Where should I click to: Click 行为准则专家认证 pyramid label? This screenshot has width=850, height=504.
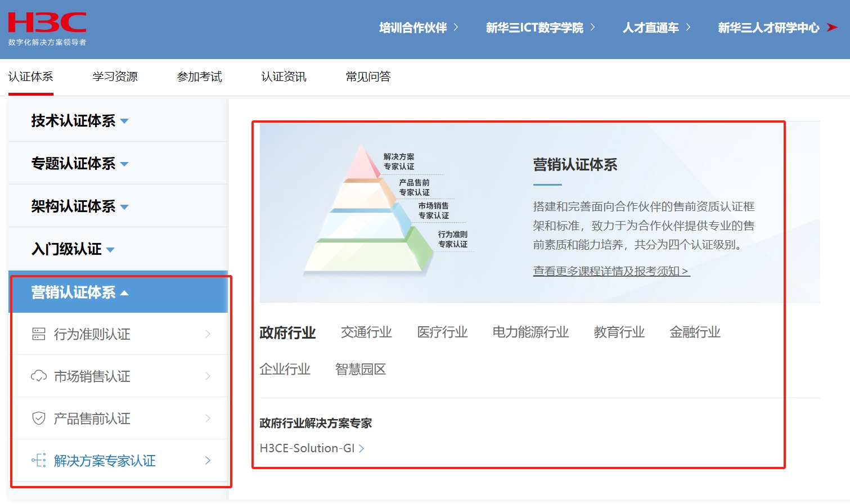[453, 239]
